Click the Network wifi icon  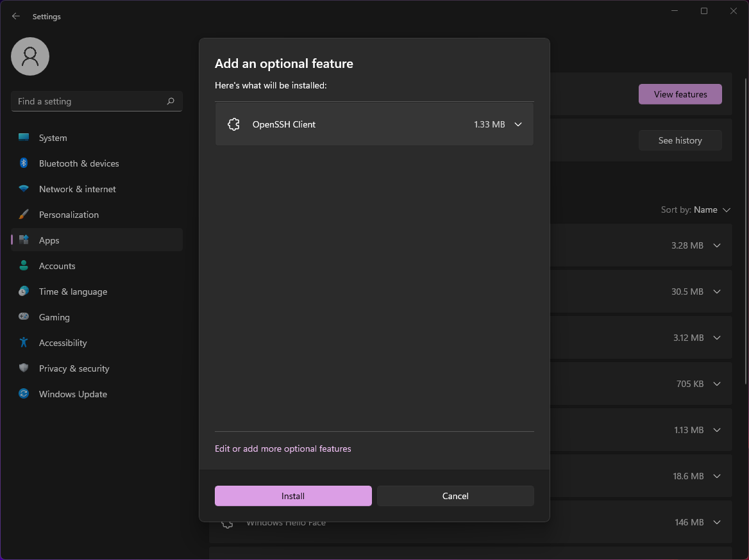pos(23,189)
